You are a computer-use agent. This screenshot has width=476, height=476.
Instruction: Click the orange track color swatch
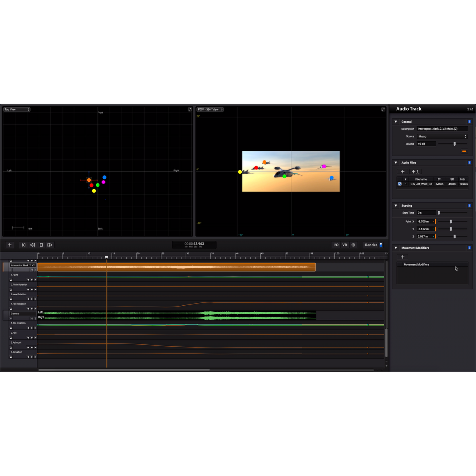464,151
